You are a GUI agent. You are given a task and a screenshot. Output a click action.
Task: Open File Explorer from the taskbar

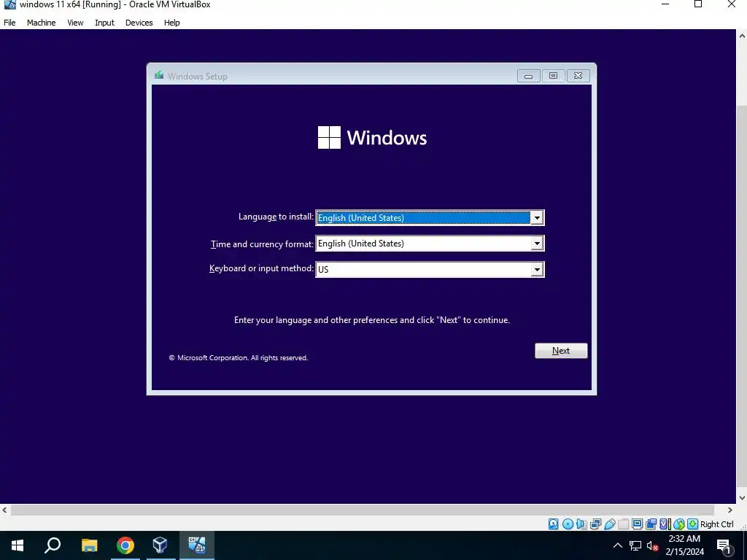(x=89, y=545)
